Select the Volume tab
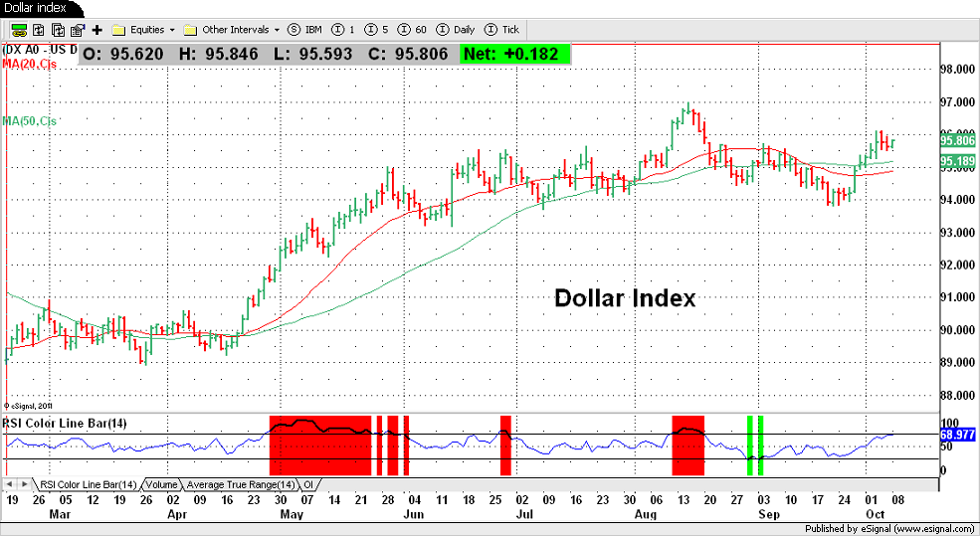This screenshot has height=536, width=980. click(161, 484)
